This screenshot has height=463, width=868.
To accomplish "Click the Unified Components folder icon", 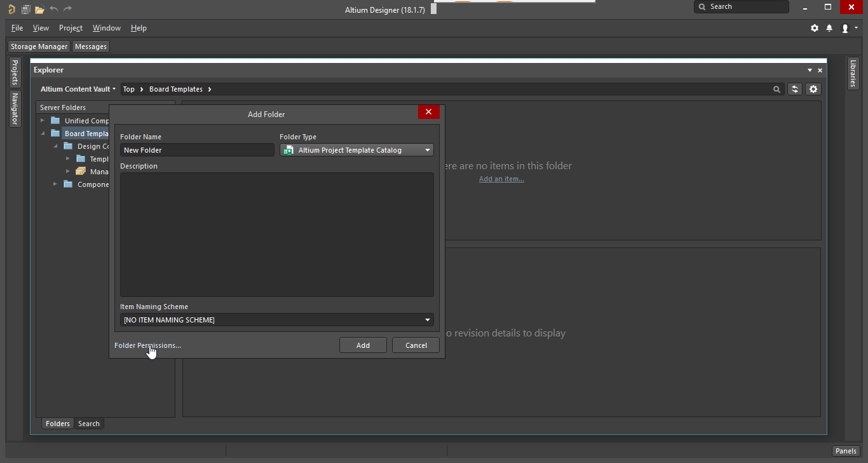I will coord(55,121).
